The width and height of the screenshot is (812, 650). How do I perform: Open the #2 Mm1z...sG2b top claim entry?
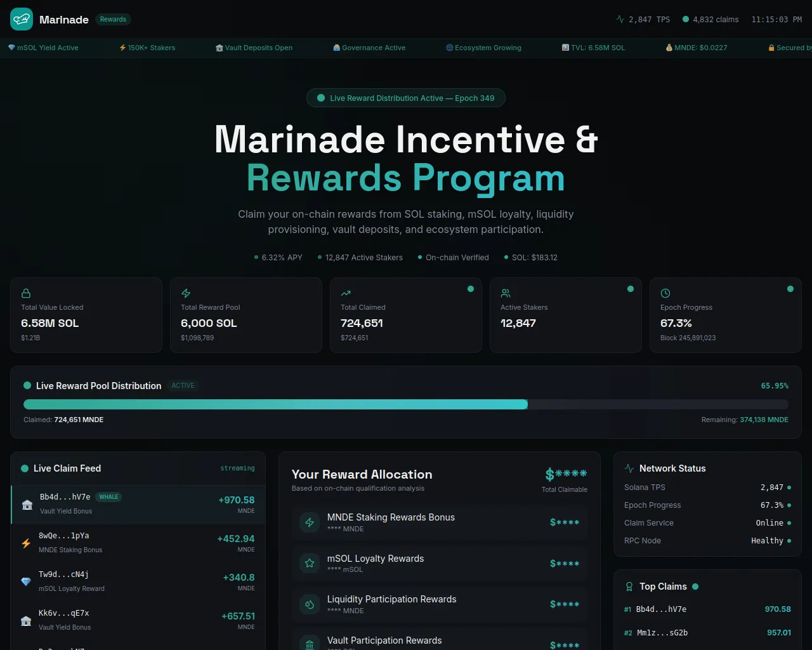(x=707, y=633)
